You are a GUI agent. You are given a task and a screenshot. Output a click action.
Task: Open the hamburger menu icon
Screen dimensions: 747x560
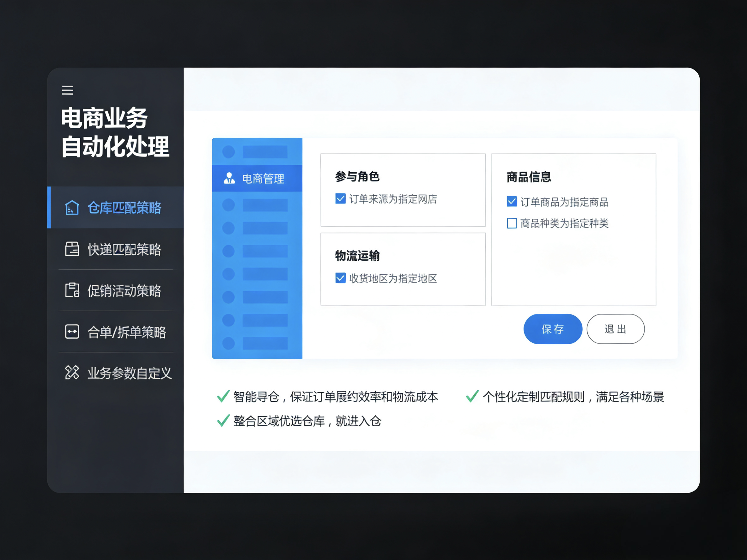68,90
